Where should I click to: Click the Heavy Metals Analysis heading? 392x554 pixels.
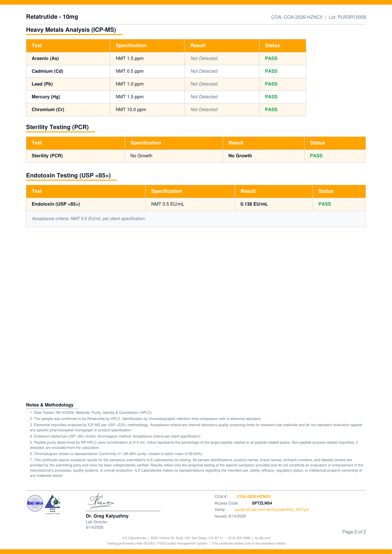(x=71, y=30)
